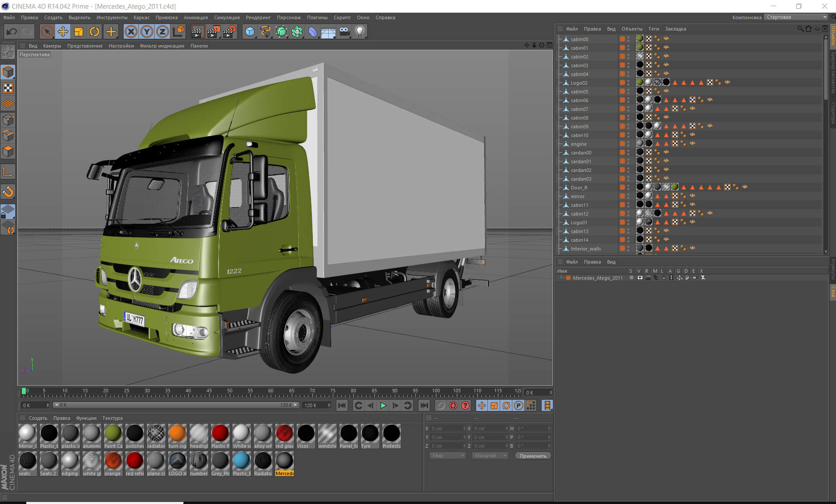Toggle parameter (P) keyframe recording
The image size is (836, 504).
518,405
